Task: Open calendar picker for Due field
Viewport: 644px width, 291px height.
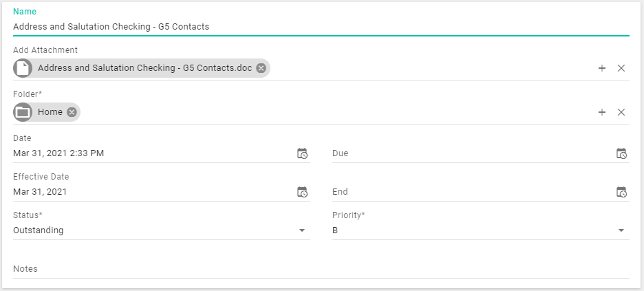Action: [x=621, y=153]
